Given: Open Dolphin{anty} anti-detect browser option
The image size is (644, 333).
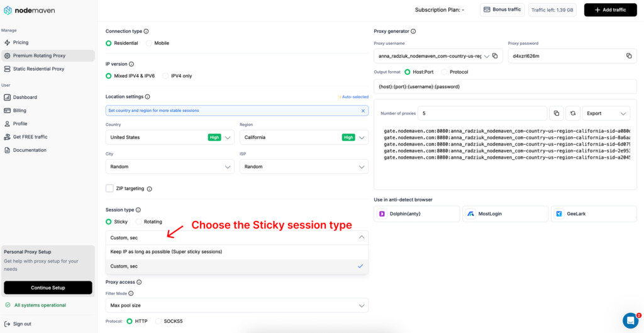Looking at the screenshot, I should click(x=416, y=214).
